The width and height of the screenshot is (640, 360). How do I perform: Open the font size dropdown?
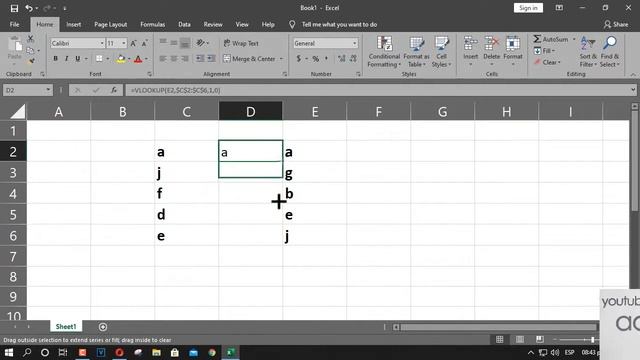point(124,43)
